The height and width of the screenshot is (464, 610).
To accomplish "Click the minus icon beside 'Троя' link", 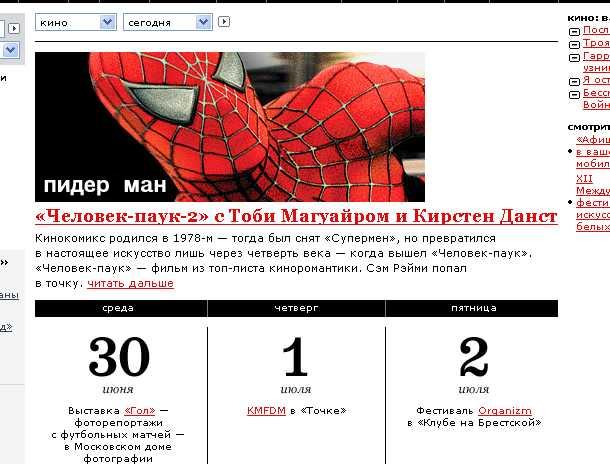I will (x=574, y=45).
